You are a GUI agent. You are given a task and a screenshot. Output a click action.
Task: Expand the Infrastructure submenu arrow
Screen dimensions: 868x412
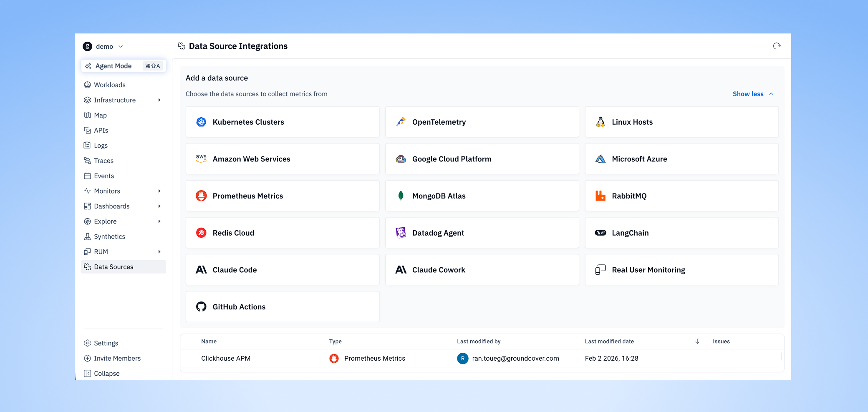pos(159,100)
